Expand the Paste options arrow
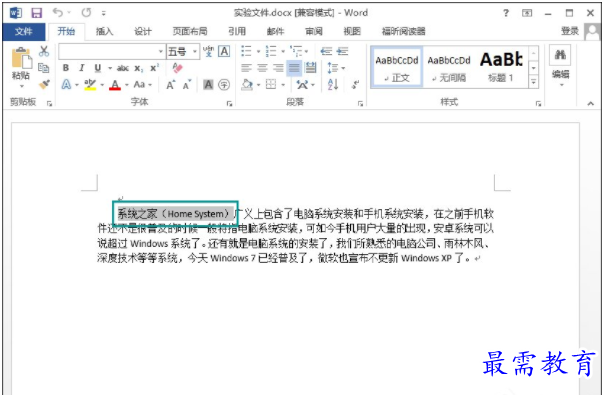The height and width of the screenshot is (395, 604). point(22,86)
